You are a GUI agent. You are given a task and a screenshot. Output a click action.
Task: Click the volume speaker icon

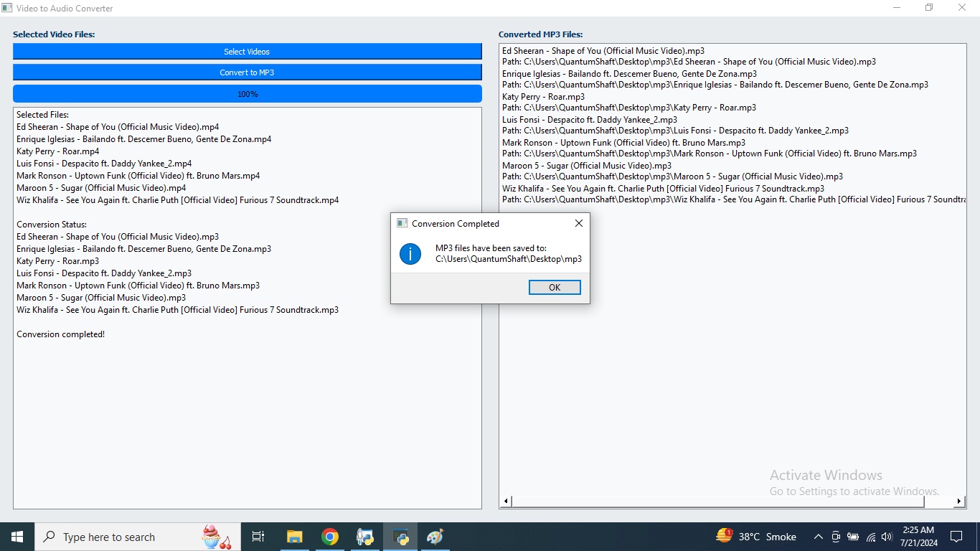pos(887,537)
